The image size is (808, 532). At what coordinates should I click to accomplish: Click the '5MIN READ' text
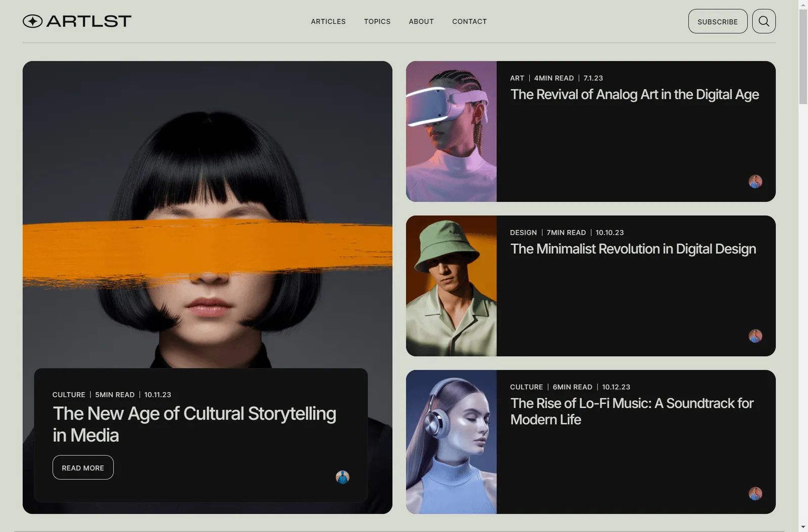[x=115, y=395]
